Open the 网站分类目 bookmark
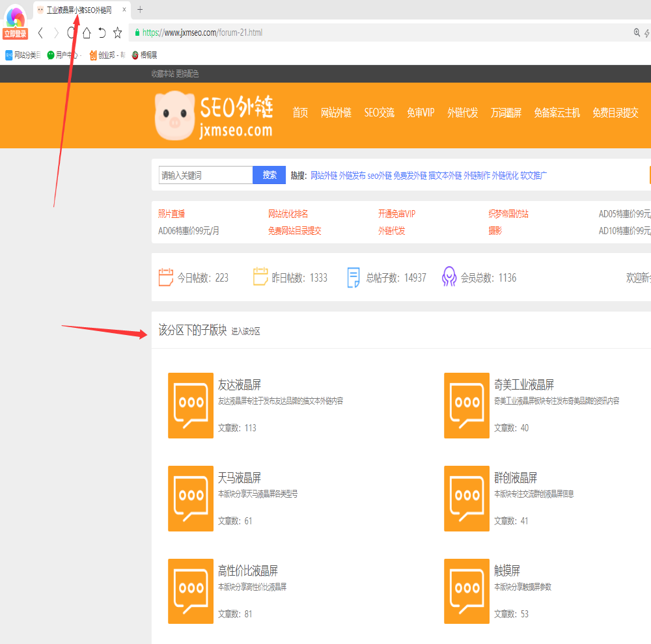The width and height of the screenshot is (651, 644). point(23,55)
